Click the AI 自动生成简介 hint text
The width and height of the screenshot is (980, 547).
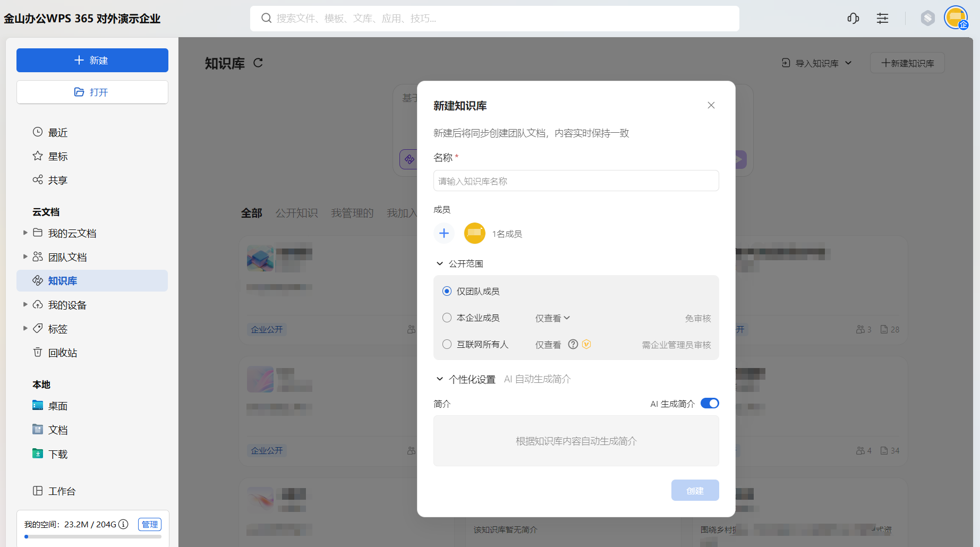537,379
